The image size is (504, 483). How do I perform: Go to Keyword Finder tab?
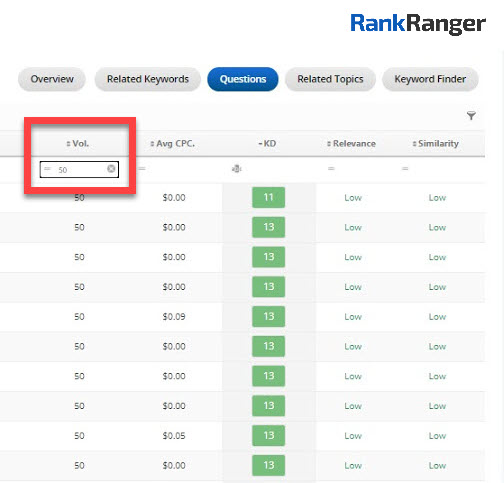(430, 79)
